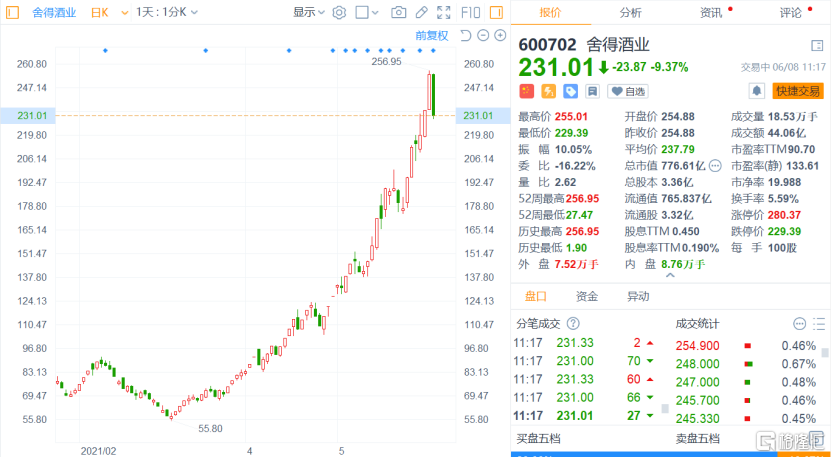Click the stock code 600702
The image size is (831, 458).
(545, 46)
